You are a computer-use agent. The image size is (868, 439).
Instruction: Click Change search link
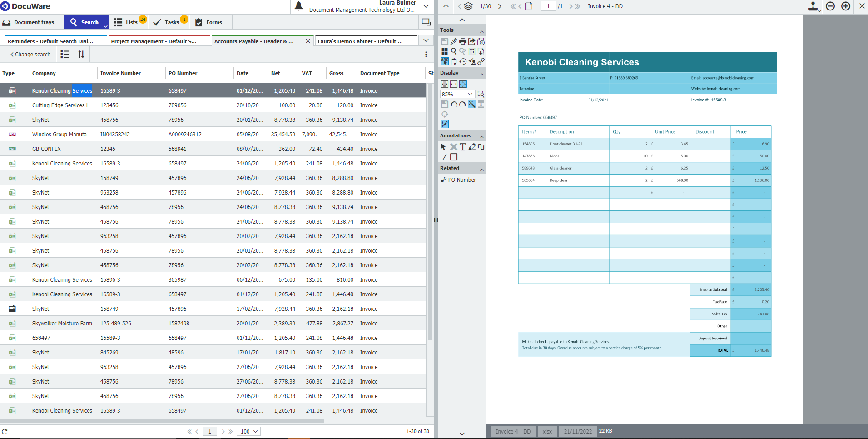point(30,55)
